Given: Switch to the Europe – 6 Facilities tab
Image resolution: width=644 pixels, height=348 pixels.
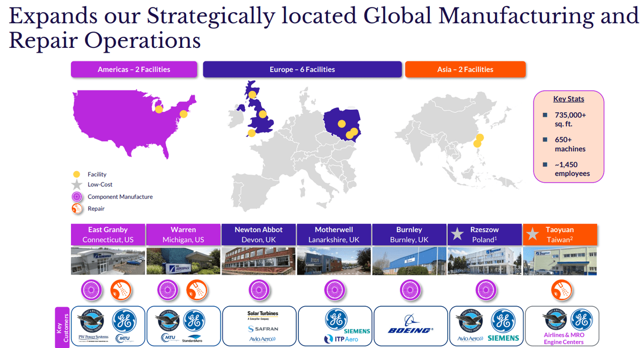Looking at the screenshot, I should (x=302, y=69).
